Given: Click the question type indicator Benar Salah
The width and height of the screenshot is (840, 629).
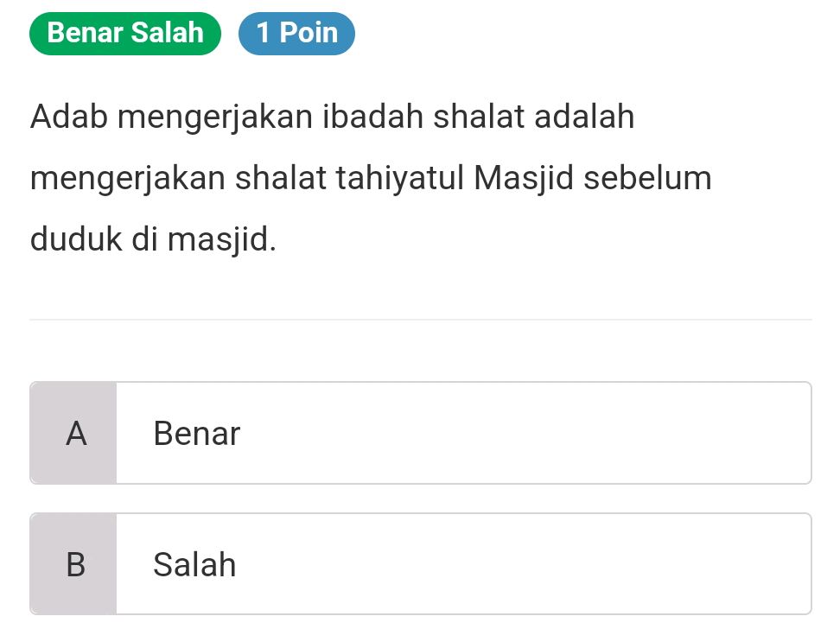Looking at the screenshot, I should (124, 33).
